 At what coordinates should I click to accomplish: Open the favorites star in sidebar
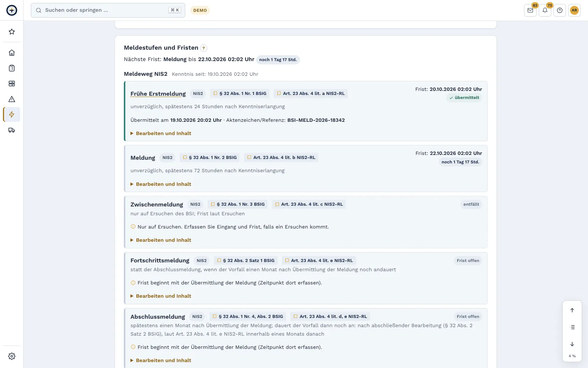tap(12, 32)
